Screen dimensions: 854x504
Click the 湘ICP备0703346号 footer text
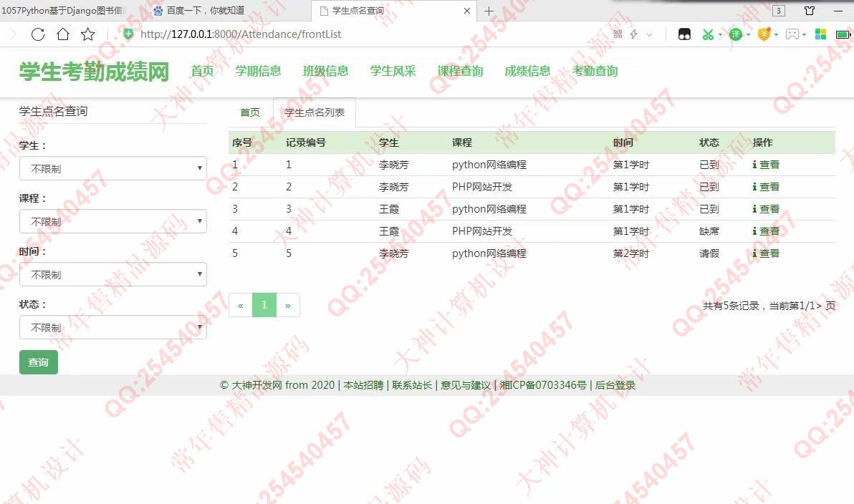point(543,385)
